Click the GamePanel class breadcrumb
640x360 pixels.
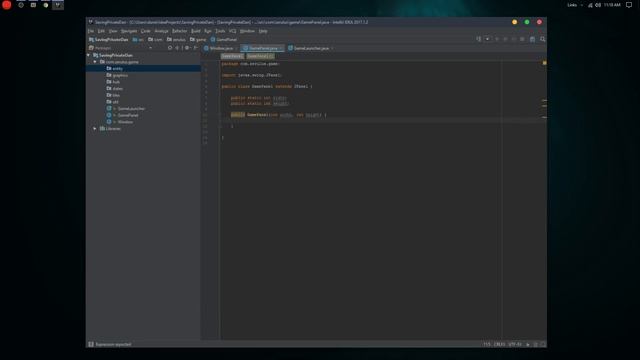pos(224,40)
